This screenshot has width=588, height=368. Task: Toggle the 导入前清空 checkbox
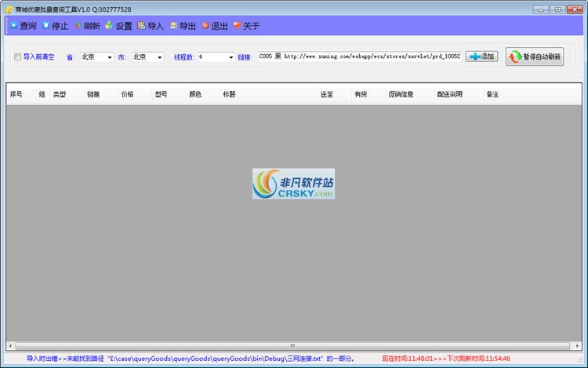point(17,57)
